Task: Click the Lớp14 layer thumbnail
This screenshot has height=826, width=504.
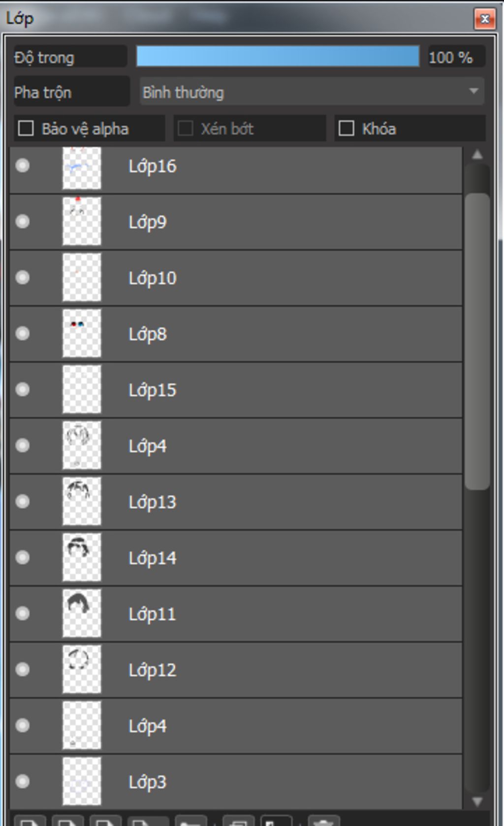Action: (x=82, y=557)
